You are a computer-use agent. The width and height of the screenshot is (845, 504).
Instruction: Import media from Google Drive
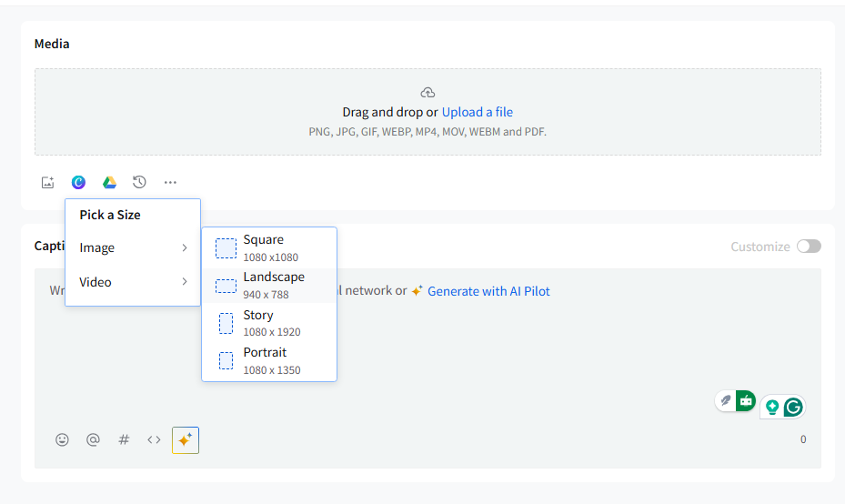point(109,183)
